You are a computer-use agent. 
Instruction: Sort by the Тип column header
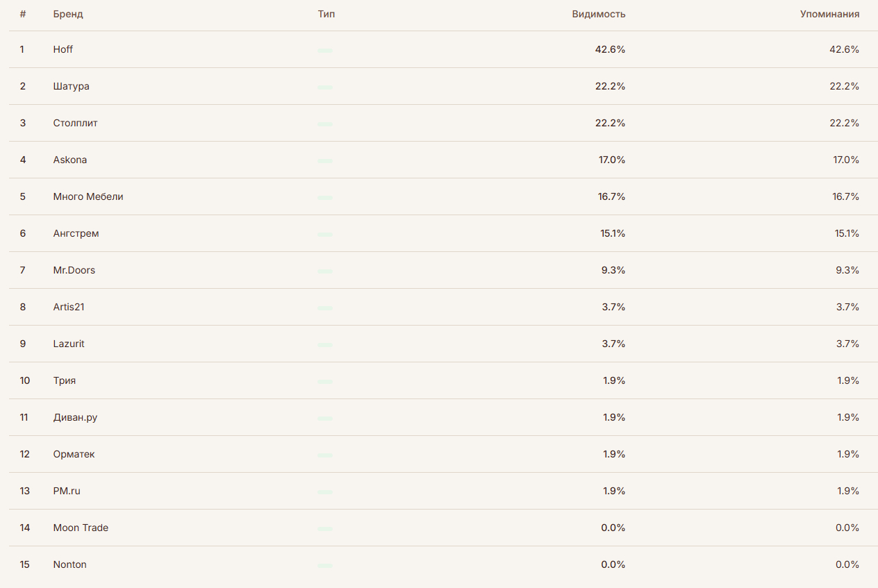pyautogui.click(x=326, y=14)
